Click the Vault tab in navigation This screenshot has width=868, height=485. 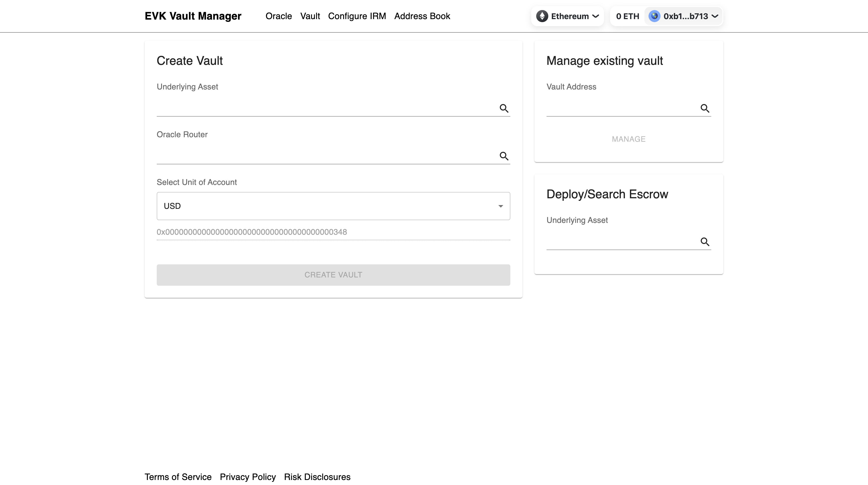(309, 16)
